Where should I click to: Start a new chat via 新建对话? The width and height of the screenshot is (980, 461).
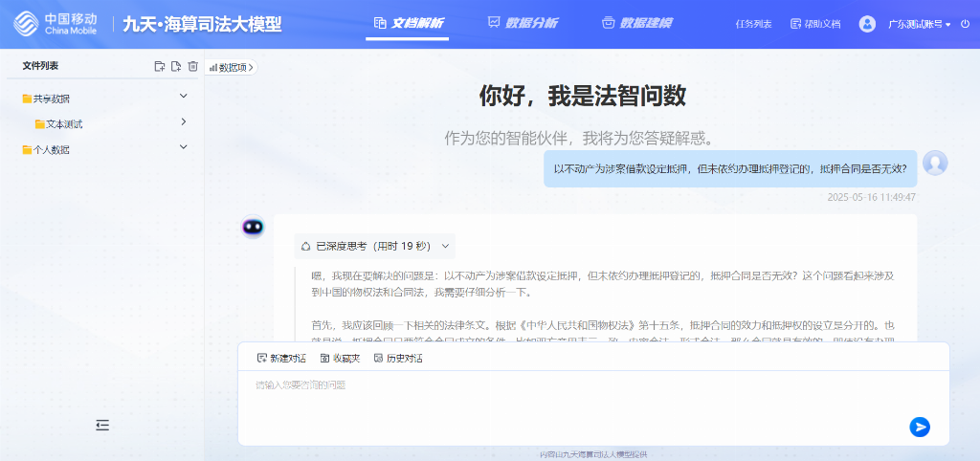281,358
